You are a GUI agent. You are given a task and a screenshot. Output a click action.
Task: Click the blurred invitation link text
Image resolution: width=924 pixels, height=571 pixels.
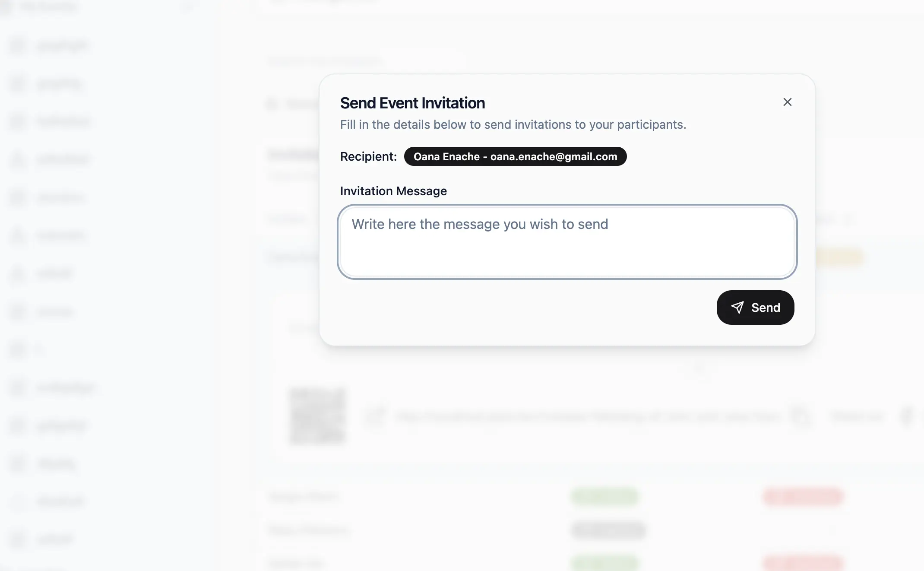tap(588, 416)
